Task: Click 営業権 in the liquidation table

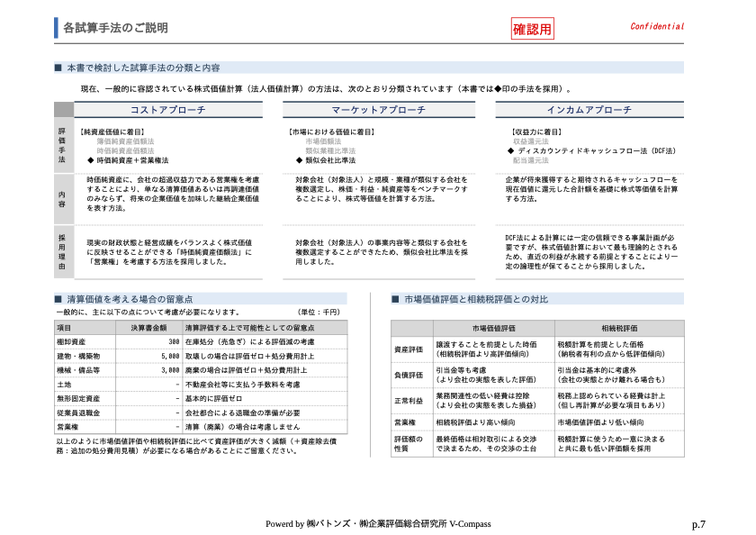Action: click(x=67, y=427)
